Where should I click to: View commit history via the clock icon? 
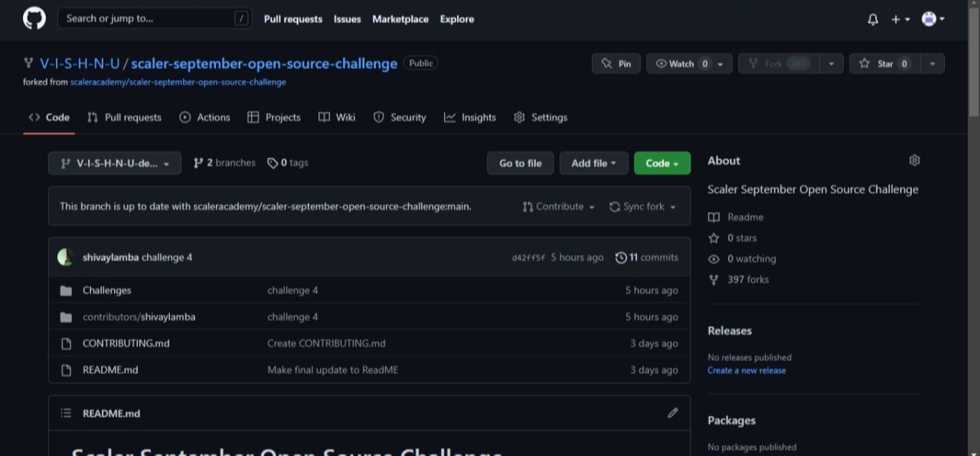(x=621, y=258)
